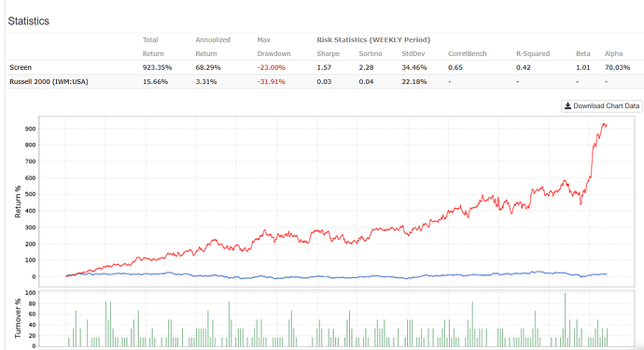Click the Max Drawdown column header
Image resolution: width=644 pixels, height=350 pixels.
click(x=273, y=47)
